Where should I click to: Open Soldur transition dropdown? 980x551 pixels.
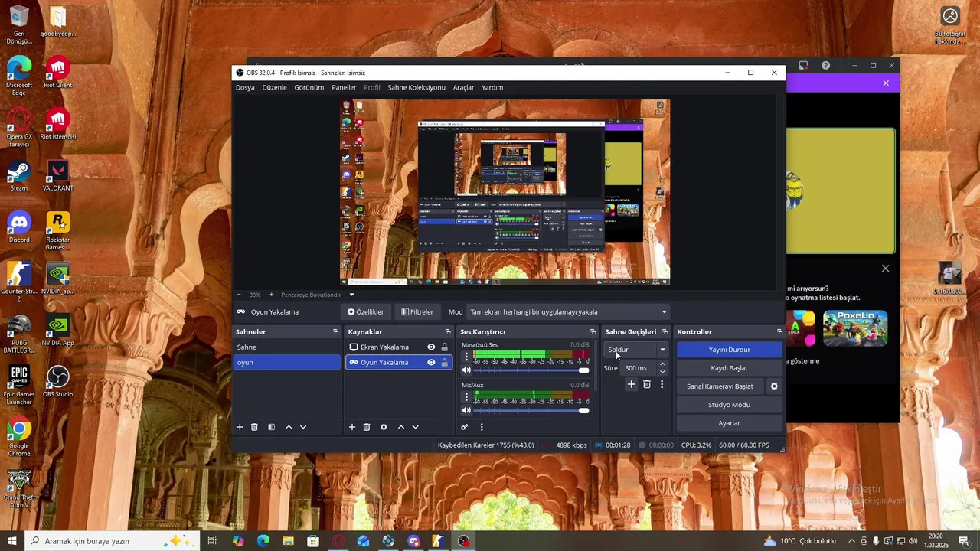tap(637, 350)
